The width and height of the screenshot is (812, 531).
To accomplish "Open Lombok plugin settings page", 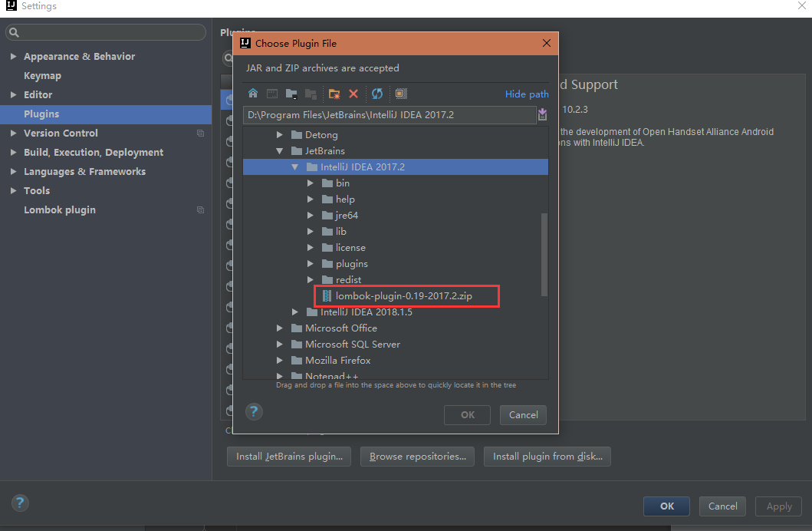I will [60, 209].
